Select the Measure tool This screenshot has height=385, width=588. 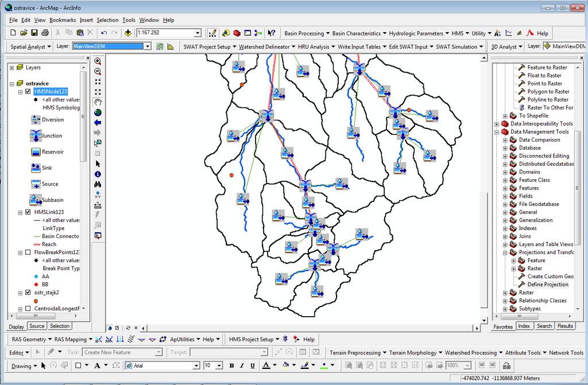click(x=98, y=205)
